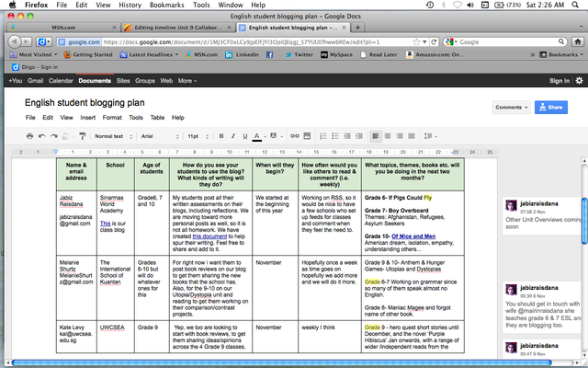Open the Docs Insert menu
The width and height of the screenshot is (588, 368).
pos(88,118)
